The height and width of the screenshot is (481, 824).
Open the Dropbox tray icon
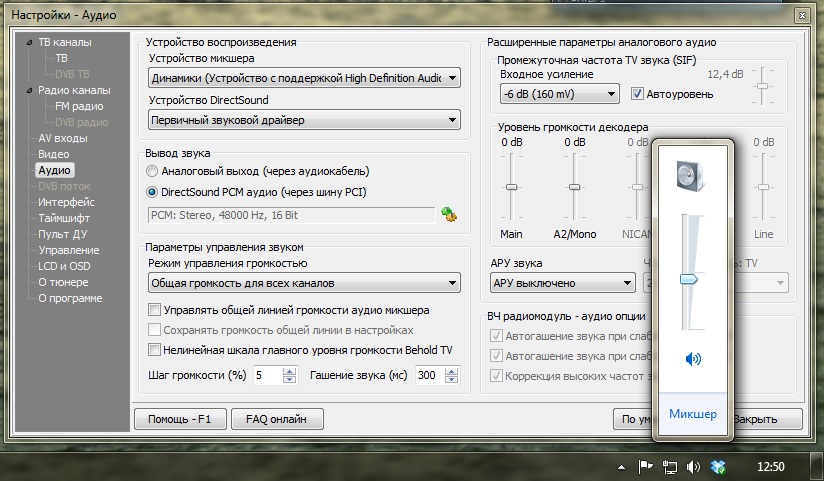click(718, 467)
